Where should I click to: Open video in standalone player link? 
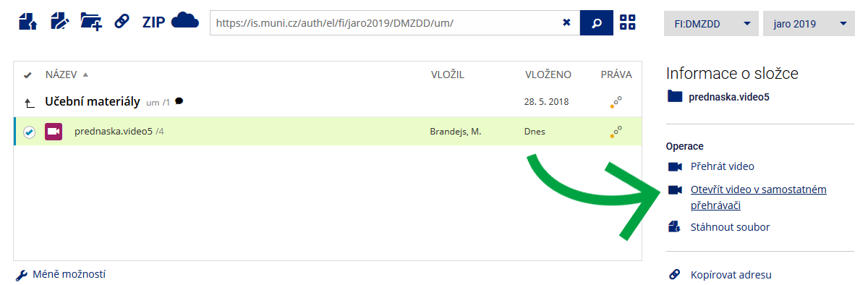coord(758,197)
